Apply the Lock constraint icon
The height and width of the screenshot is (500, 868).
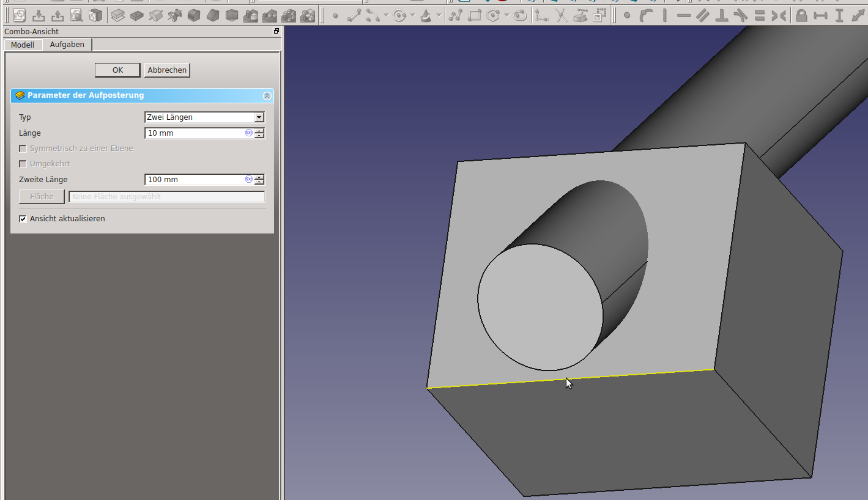[801, 16]
